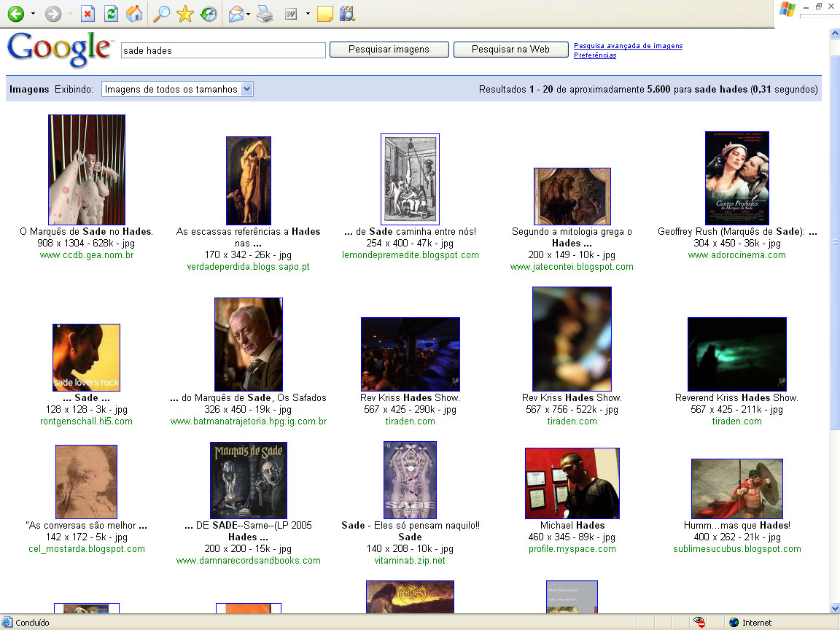Go to the Home page icon
Screen dimensions: 840x630
pos(134,14)
